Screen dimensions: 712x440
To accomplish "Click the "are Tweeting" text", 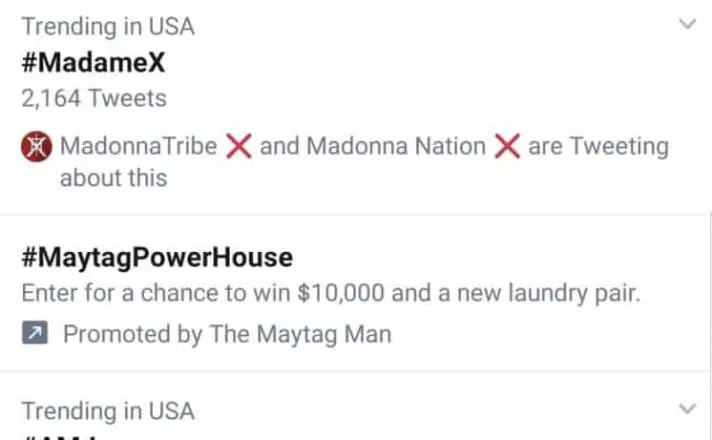I will click(598, 146).
